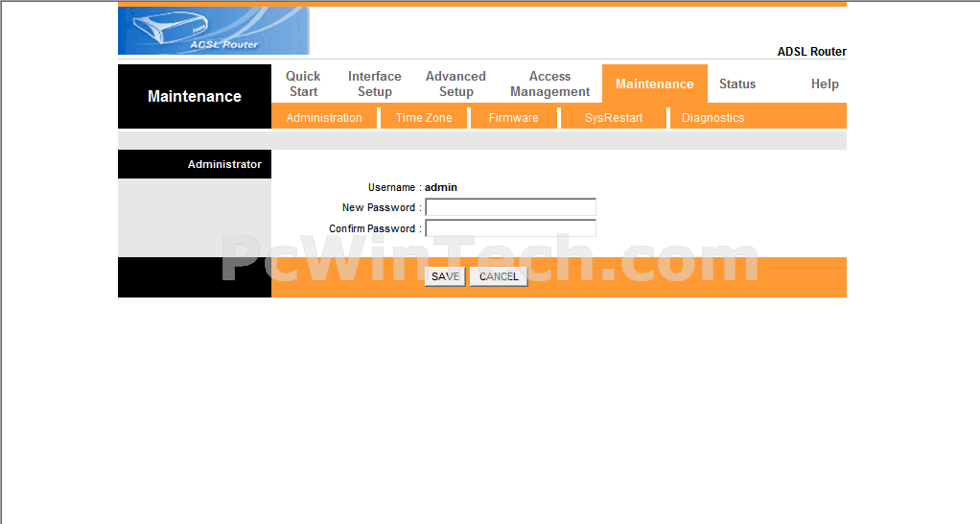Go to the Firmware submenu
Image resolution: width=980 pixels, height=524 pixels.
pyautogui.click(x=513, y=117)
